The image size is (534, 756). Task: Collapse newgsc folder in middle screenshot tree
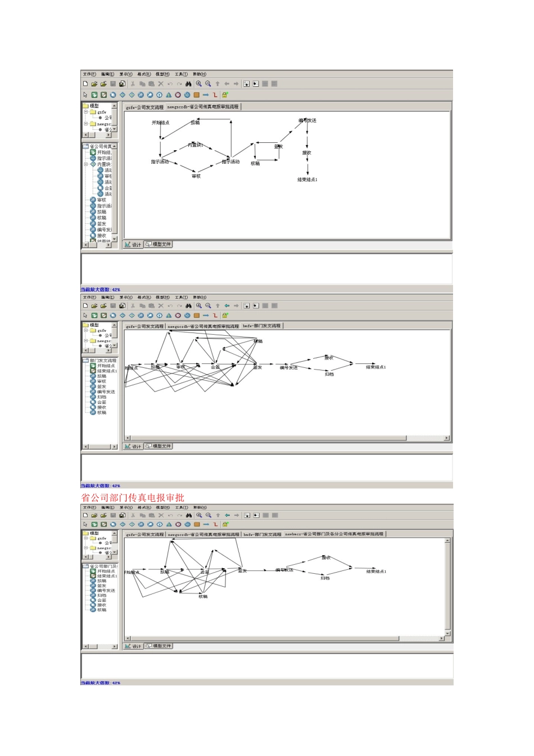pyautogui.click(x=86, y=341)
